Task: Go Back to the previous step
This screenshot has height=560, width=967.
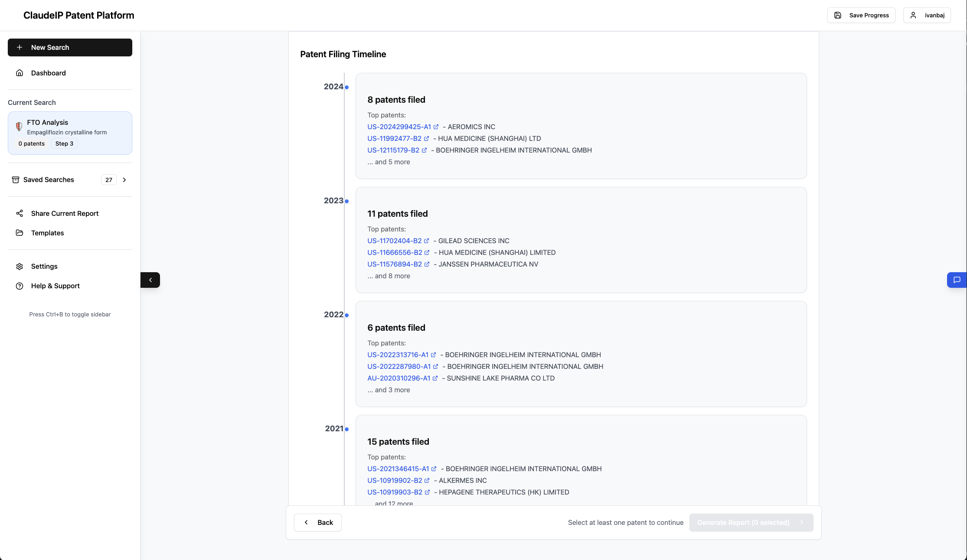Action: click(317, 522)
